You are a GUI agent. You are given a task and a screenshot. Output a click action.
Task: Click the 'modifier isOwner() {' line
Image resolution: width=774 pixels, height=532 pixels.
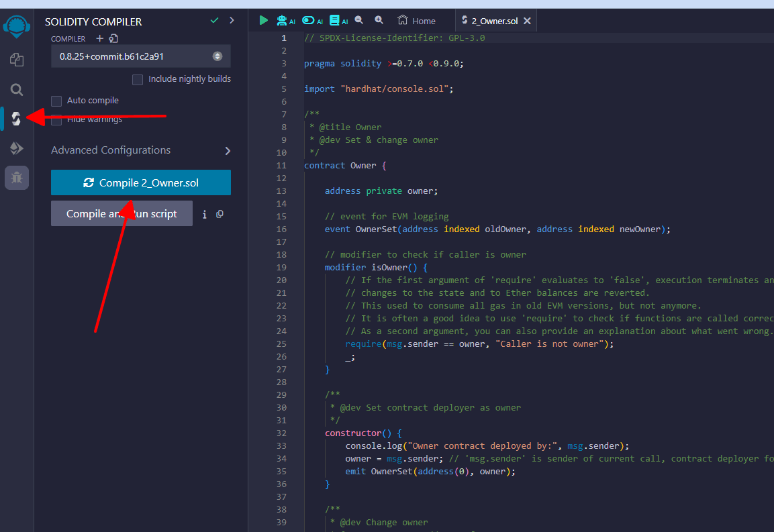tap(376, 268)
